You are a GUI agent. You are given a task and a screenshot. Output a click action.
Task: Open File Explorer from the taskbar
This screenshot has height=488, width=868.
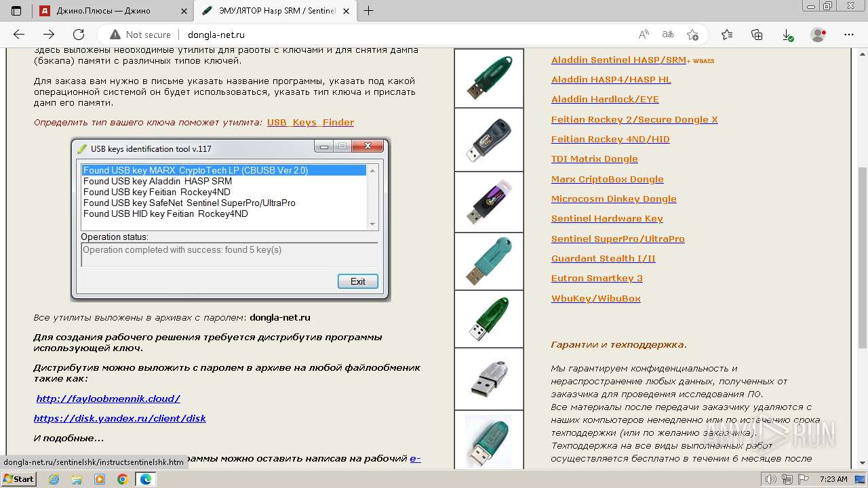77,479
